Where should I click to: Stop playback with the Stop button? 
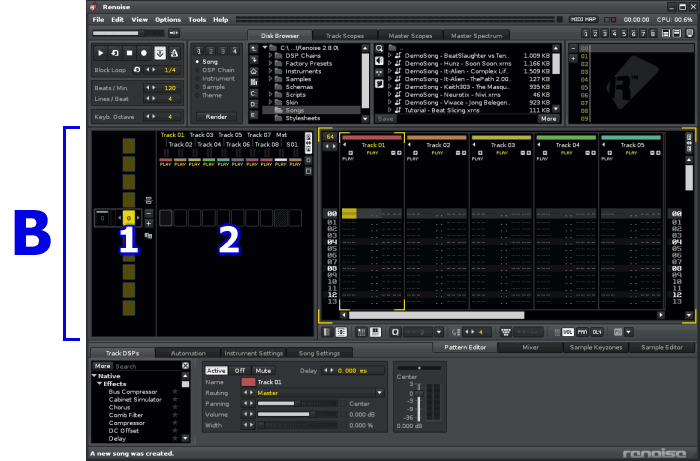click(x=129, y=53)
